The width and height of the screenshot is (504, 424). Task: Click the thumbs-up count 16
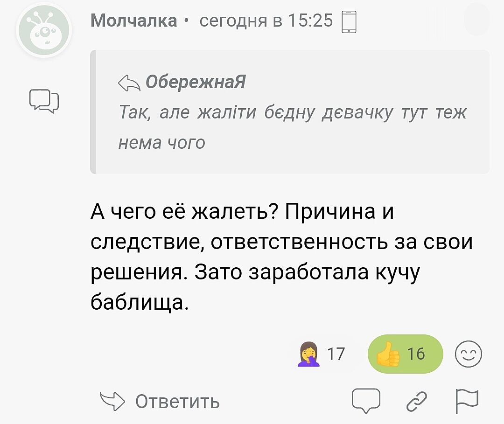[416, 354]
